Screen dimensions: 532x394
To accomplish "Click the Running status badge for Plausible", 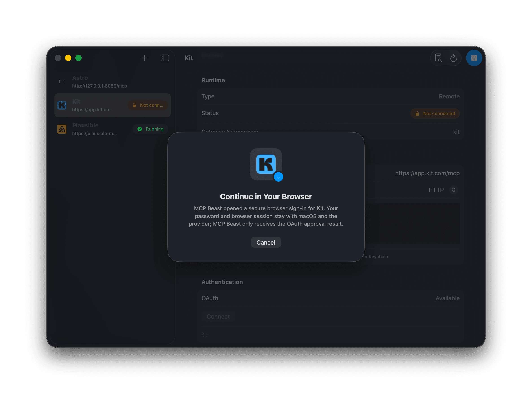I will (x=150, y=129).
